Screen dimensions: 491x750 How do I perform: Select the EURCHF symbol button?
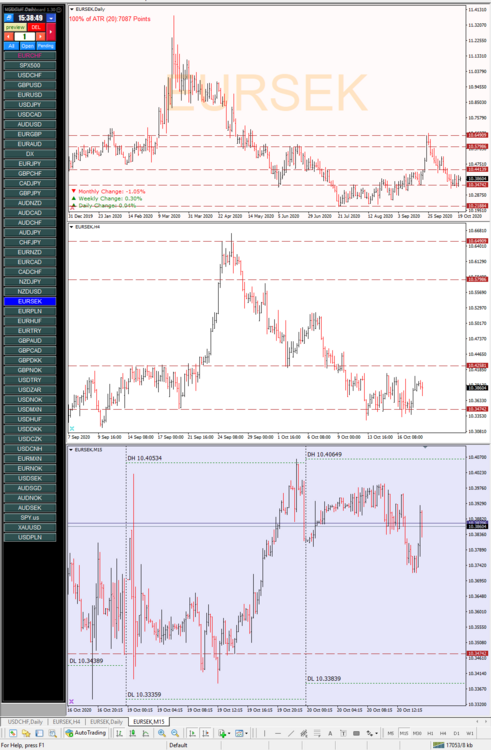pos(30,55)
